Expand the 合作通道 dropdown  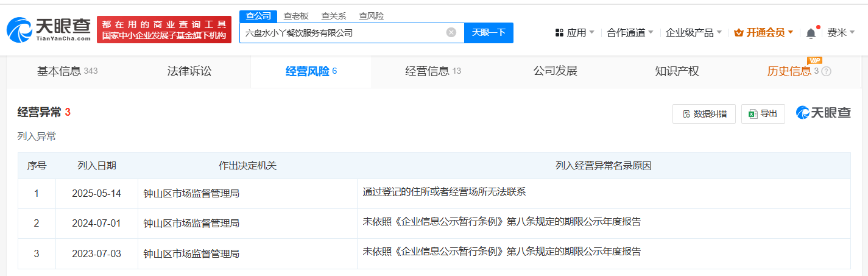[630, 33]
